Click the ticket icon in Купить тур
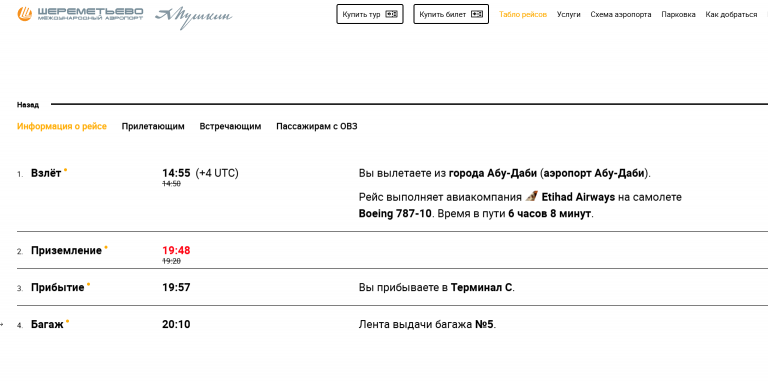 (x=391, y=14)
